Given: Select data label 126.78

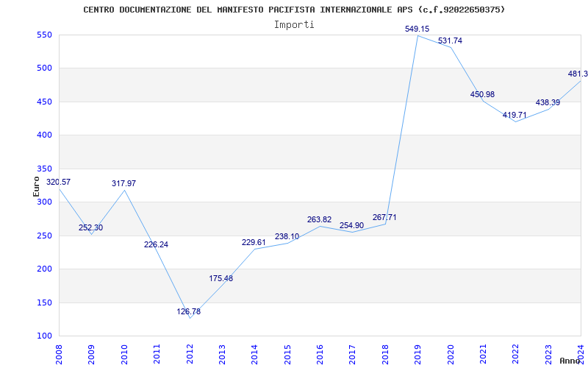Looking at the screenshot, I should tap(189, 311).
